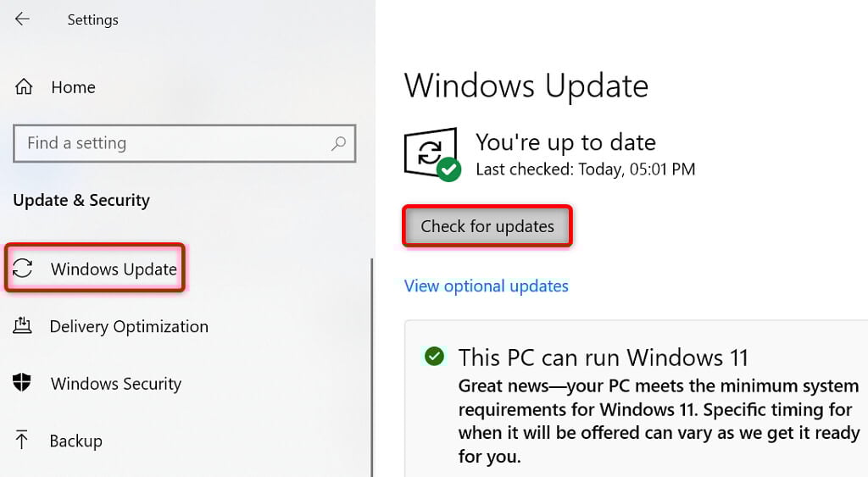Viewport: 868px width, 477px height.
Task: Open the Delivery Optimization label in sidebar
Action: point(129,326)
